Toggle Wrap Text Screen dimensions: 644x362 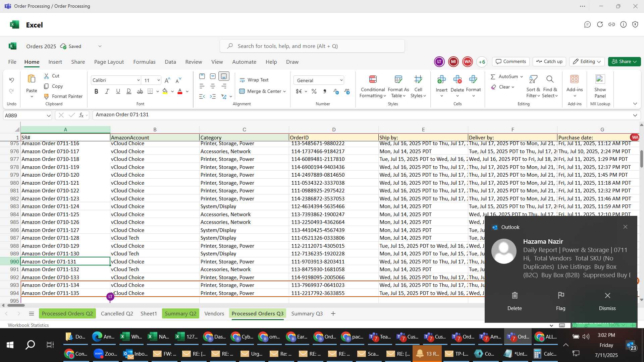[x=254, y=80]
